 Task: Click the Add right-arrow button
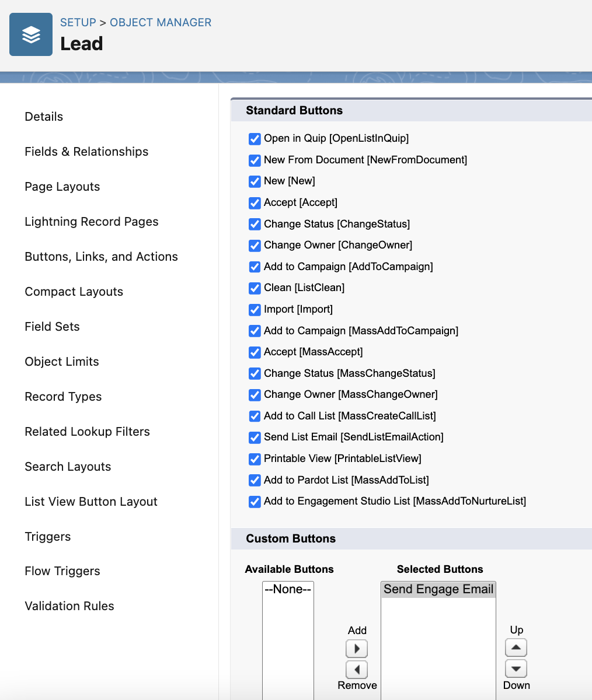click(357, 649)
